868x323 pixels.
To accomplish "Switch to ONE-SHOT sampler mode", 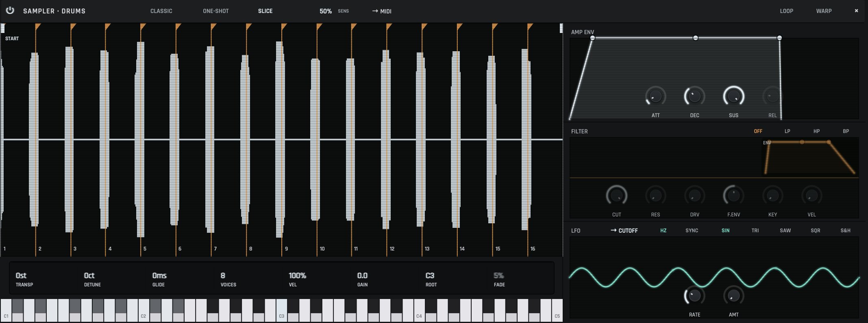I will click(x=216, y=11).
